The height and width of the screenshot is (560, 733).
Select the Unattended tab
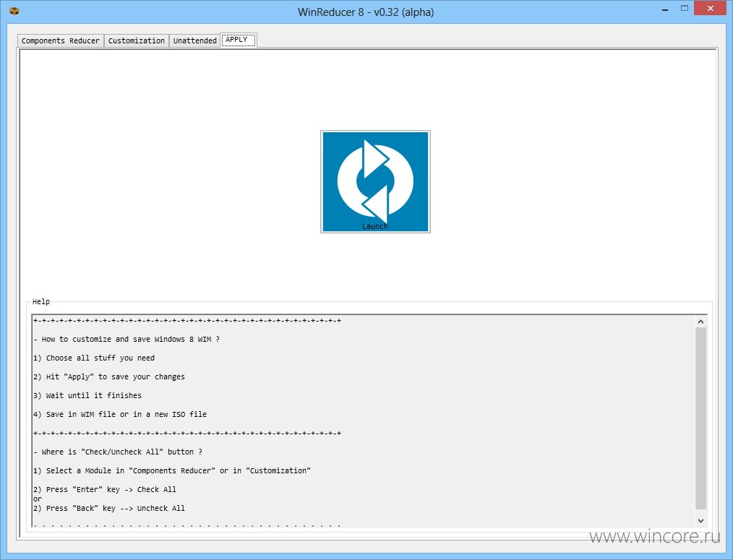click(195, 40)
